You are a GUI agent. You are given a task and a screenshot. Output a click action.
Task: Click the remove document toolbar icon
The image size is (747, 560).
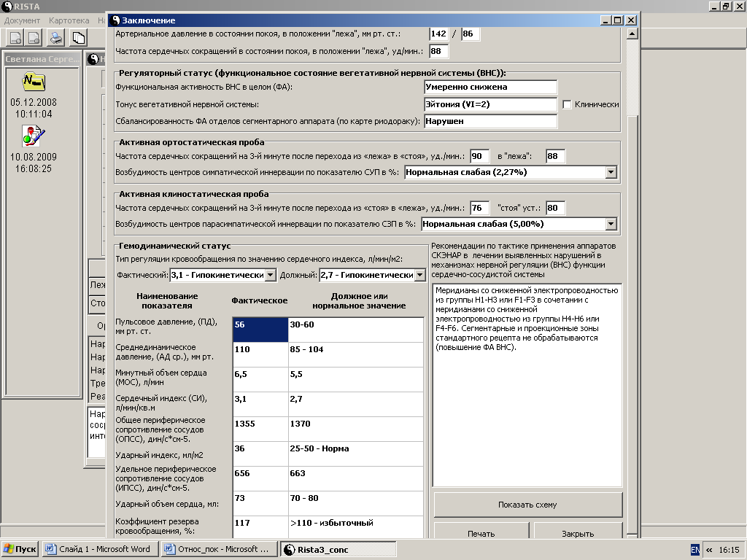[34, 38]
